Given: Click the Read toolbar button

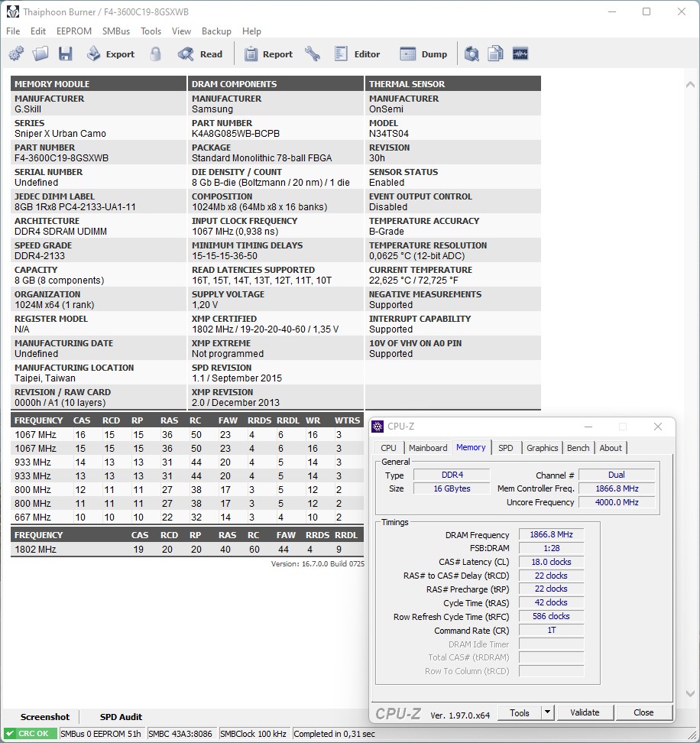Looking at the screenshot, I should [200, 54].
